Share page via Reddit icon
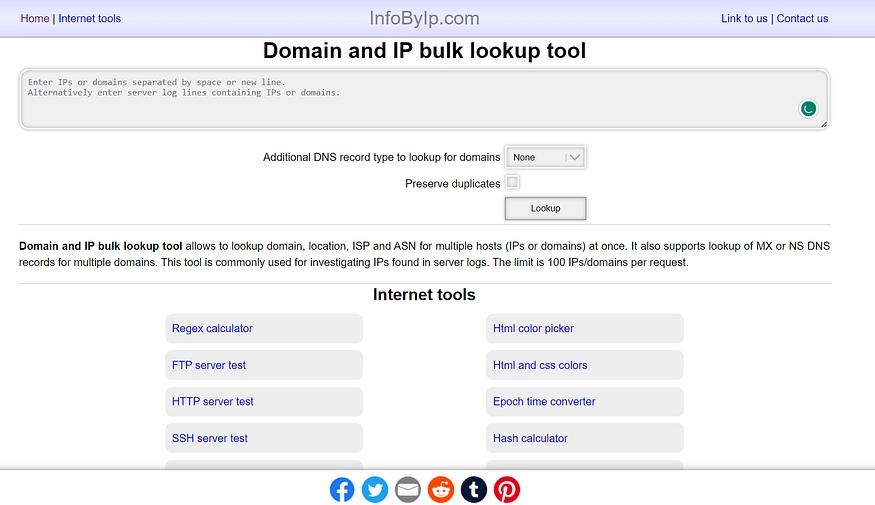The width and height of the screenshot is (875, 505). pos(441,489)
